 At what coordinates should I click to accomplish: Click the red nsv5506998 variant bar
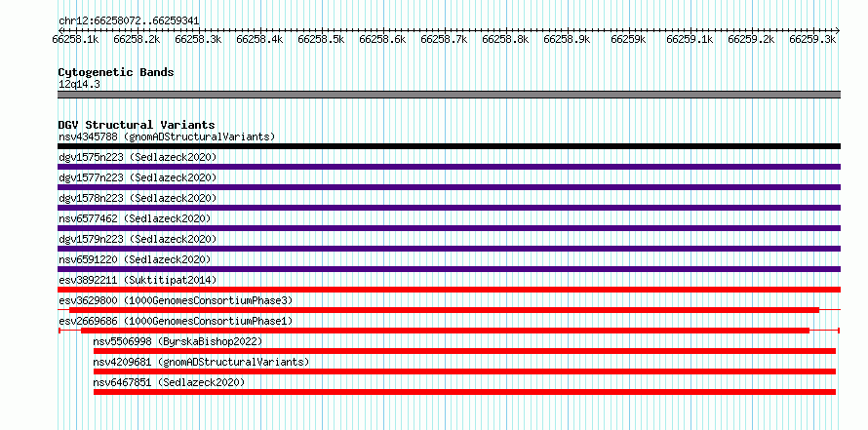click(464, 351)
